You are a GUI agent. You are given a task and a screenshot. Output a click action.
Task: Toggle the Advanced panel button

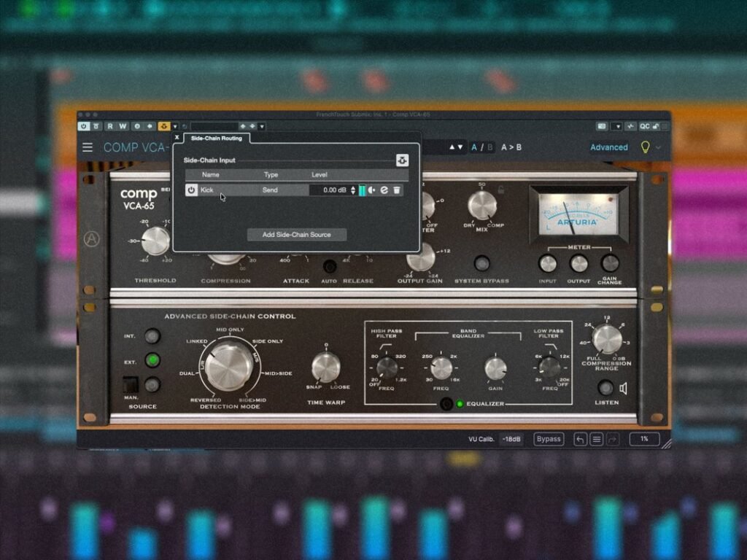click(609, 147)
